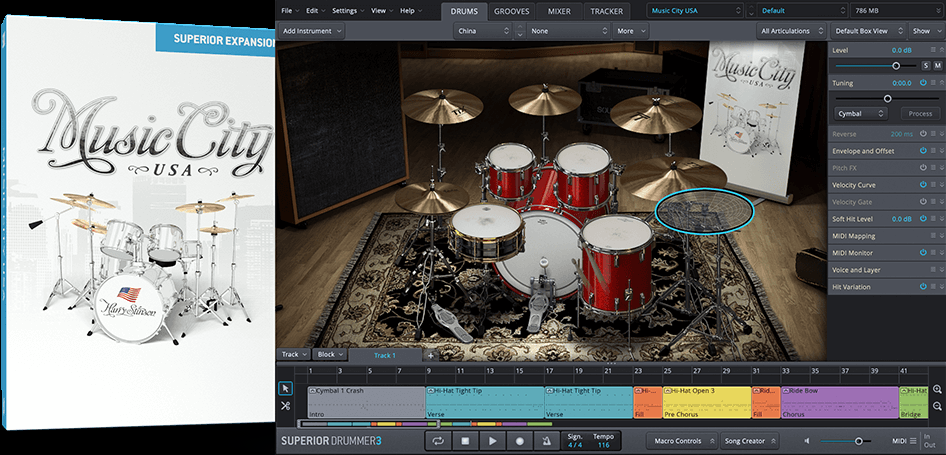Open the Tuning property menu icon
The width and height of the screenshot is (946, 455).
pos(933,83)
